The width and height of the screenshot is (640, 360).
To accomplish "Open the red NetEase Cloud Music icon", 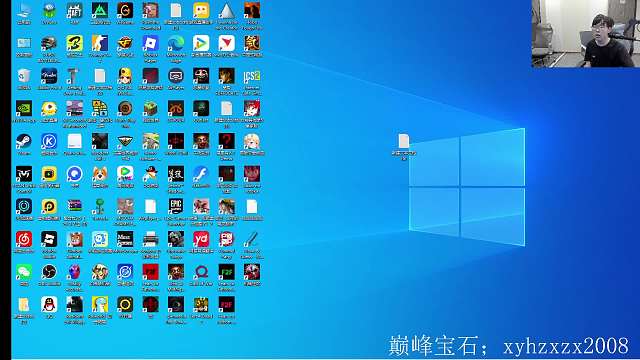I will (x=24, y=240).
